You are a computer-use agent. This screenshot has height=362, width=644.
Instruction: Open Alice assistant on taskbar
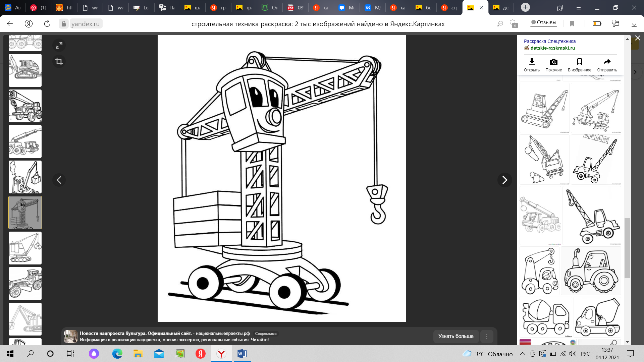[x=94, y=354]
